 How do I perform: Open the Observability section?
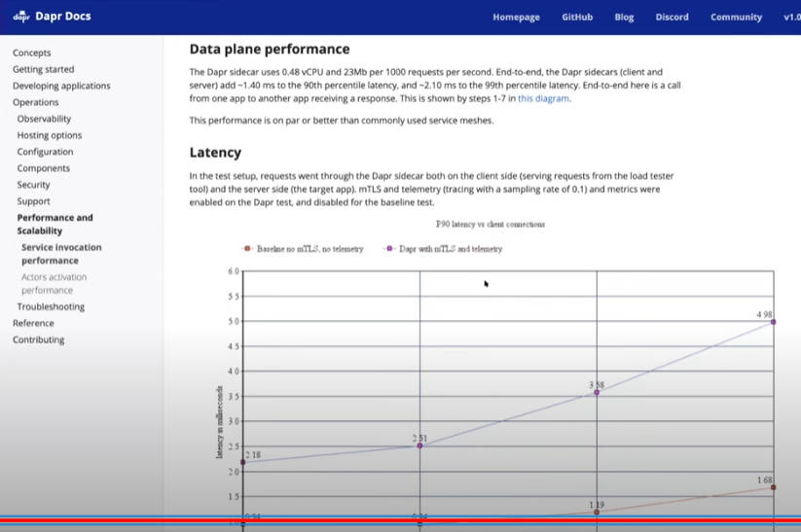[x=44, y=119]
